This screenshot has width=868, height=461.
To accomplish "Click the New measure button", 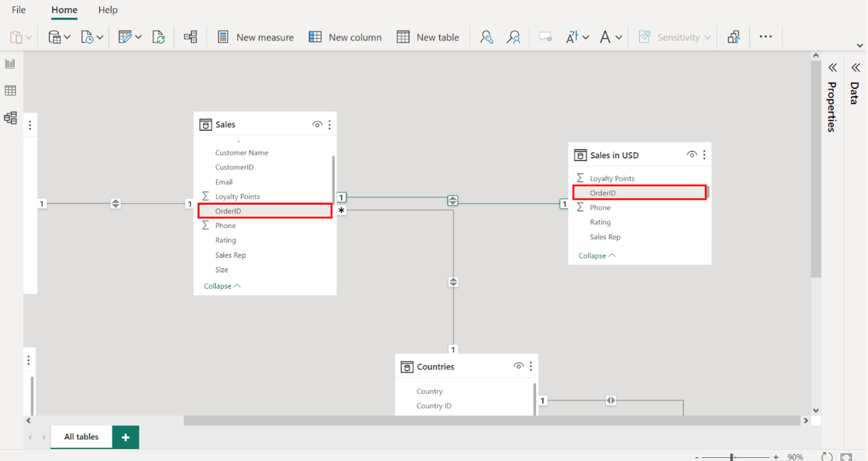I will click(x=255, y=37).
